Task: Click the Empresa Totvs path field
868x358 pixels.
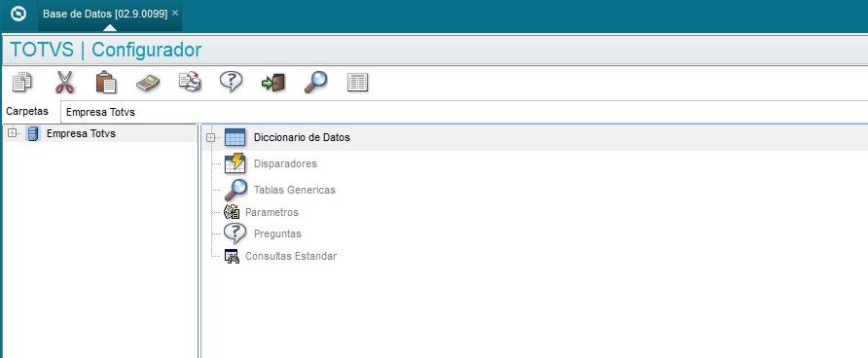Action: click(464, 112)
